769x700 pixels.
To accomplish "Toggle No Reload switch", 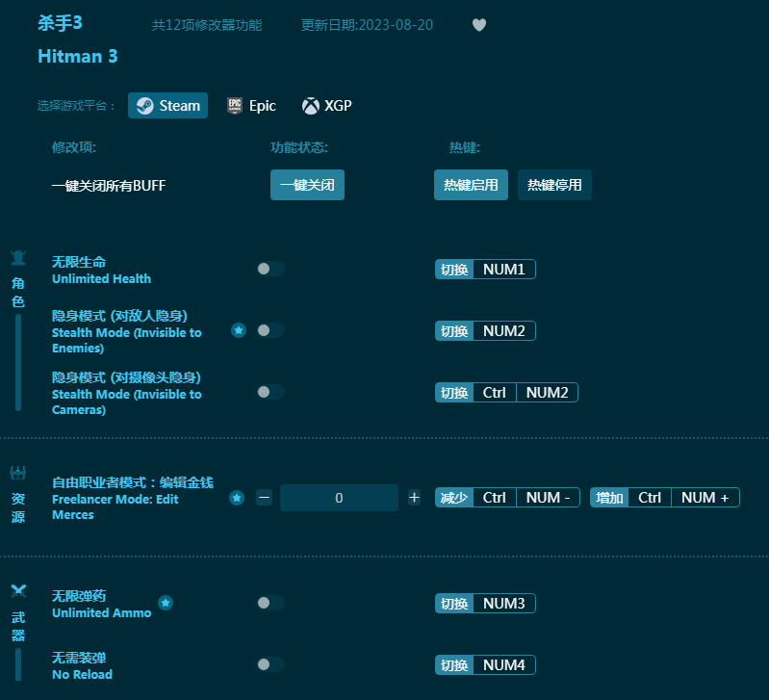I will [x=270, y=664].
